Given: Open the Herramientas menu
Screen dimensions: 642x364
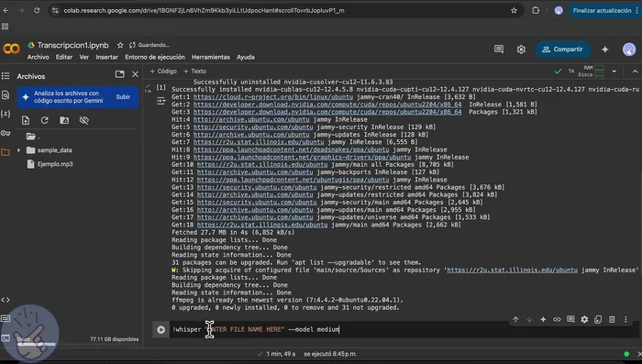Looking at the screenshot, I should click(211, 57).
